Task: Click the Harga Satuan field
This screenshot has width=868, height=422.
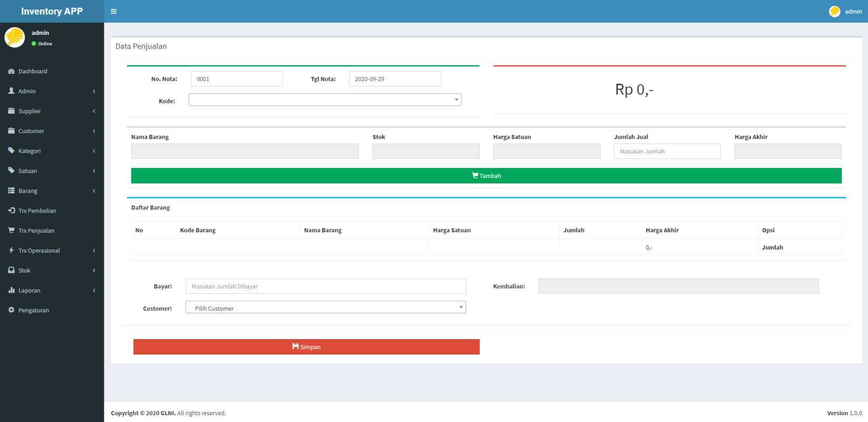Action: coord(546,151)
